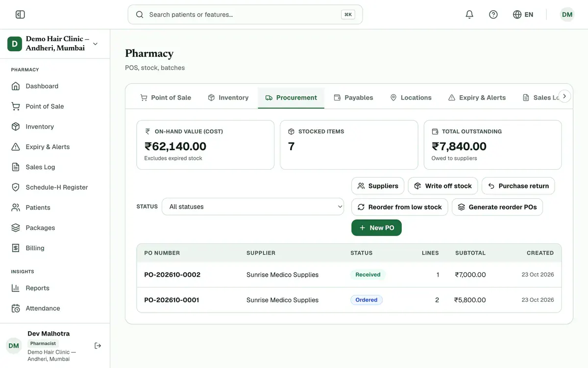Viewport: 588px width, 368px height.
Task: Click the PO NUMBER column header
Action: pyautogui.click(x=162, y=253)
